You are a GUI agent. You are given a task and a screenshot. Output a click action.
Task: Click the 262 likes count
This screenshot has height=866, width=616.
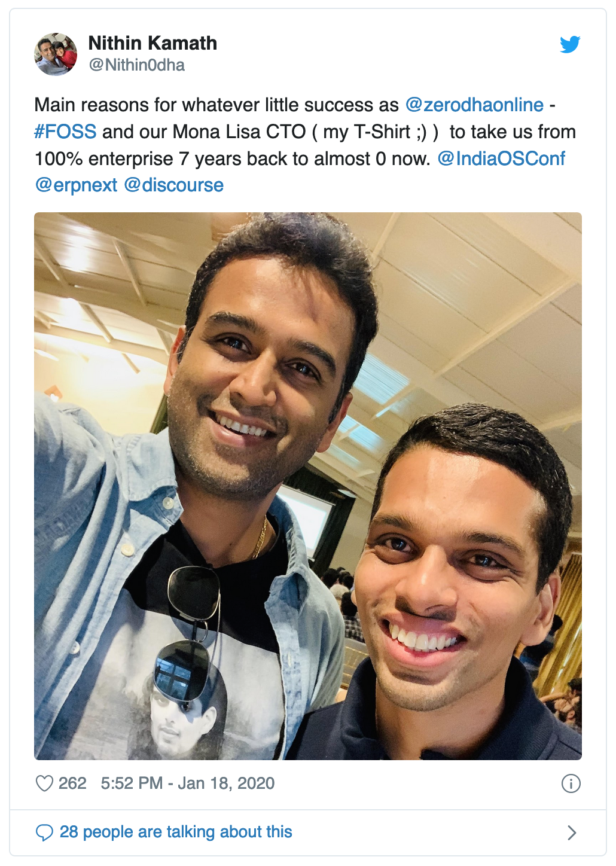(x=72, y=783)
